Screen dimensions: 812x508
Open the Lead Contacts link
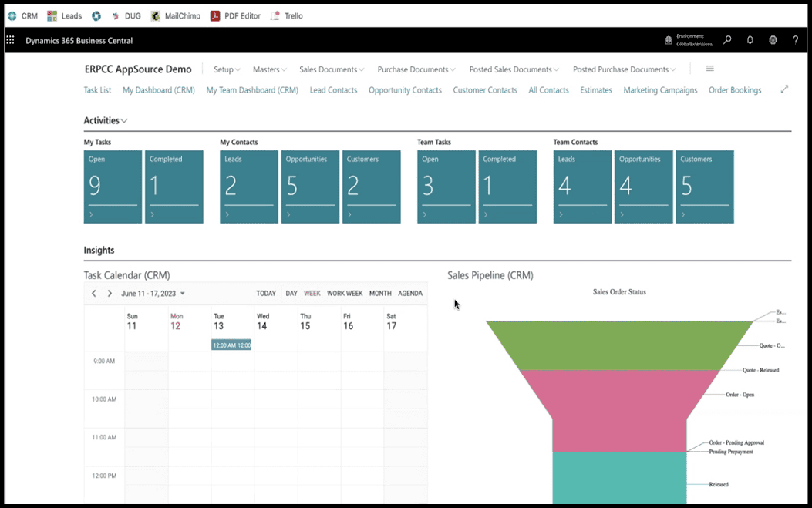tap(333, 90)
